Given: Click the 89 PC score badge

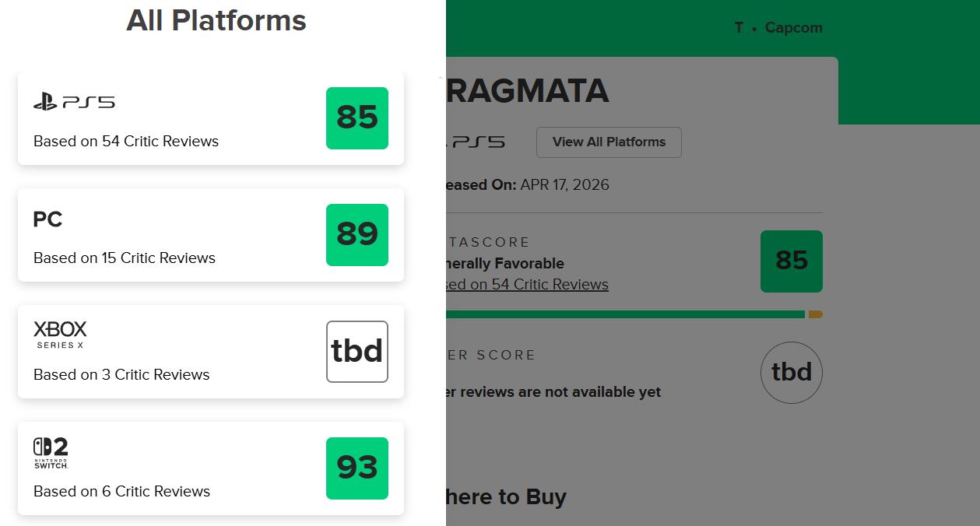Looking at the screenshot, I should [x=357, y=235].
